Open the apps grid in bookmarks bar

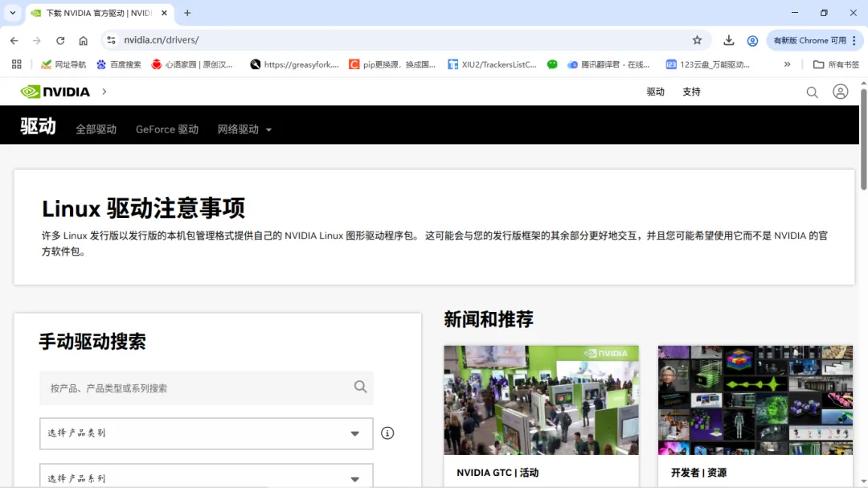[17, 64]
